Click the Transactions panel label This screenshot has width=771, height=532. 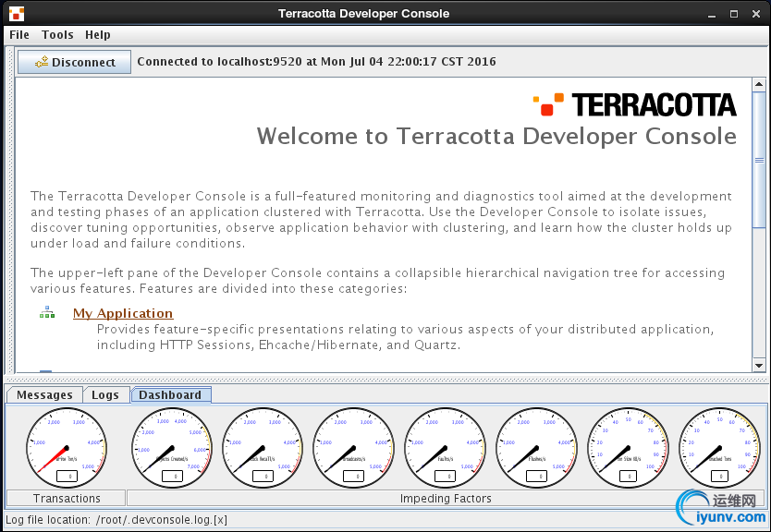(x=67, y=498)
